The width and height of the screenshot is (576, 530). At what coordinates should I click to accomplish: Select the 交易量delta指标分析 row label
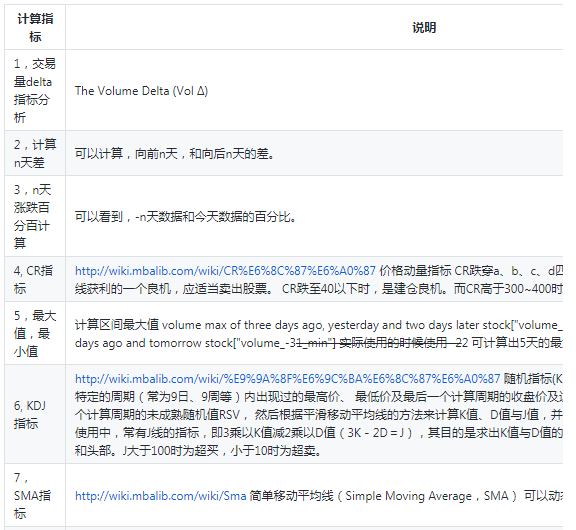point(35,91)
